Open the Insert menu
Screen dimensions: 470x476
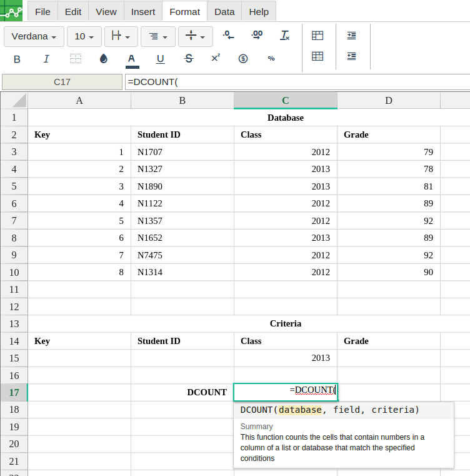(143, 11)
